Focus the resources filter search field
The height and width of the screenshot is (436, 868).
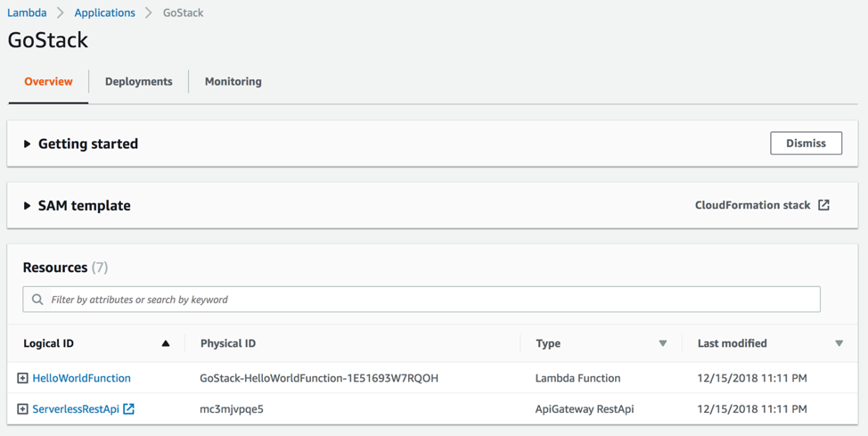click(x=428, y=300)
